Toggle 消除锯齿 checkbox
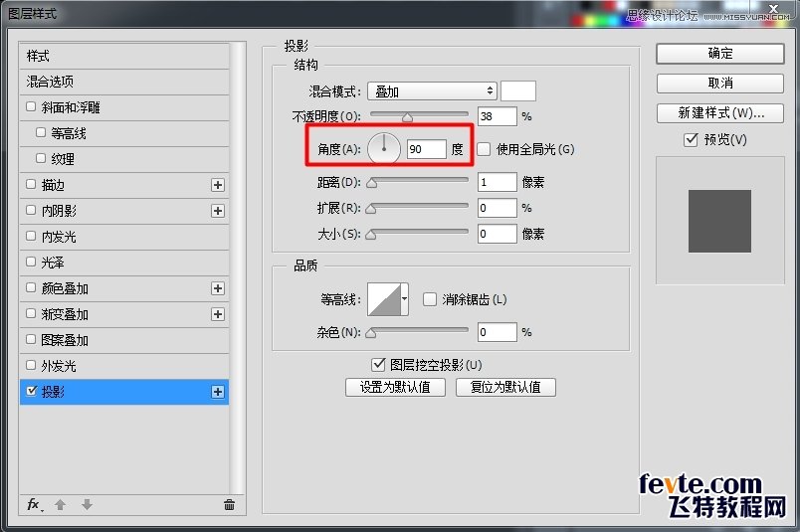The width and height of the screenshot is (800, 532). 430,299
